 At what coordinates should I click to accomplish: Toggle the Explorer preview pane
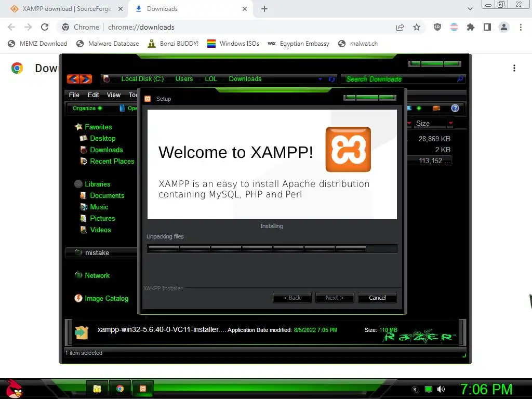pyautogui.click(x=436, y=108)
